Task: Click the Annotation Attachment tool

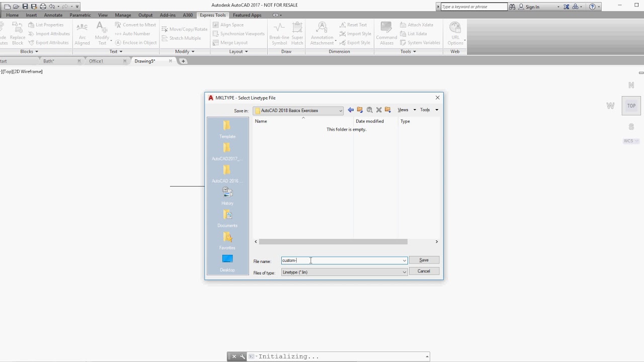Action: click(x=322, y=34)
